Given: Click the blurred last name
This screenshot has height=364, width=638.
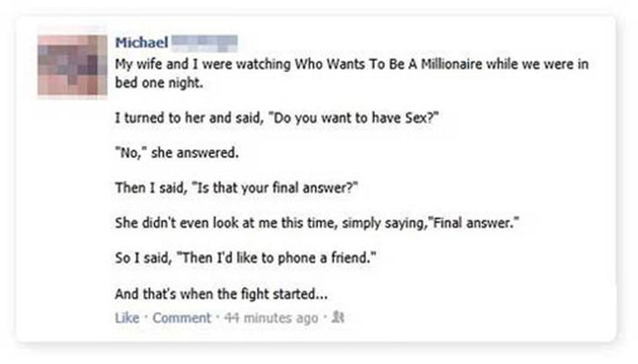Looking at the screenshot, I should 204,43.
